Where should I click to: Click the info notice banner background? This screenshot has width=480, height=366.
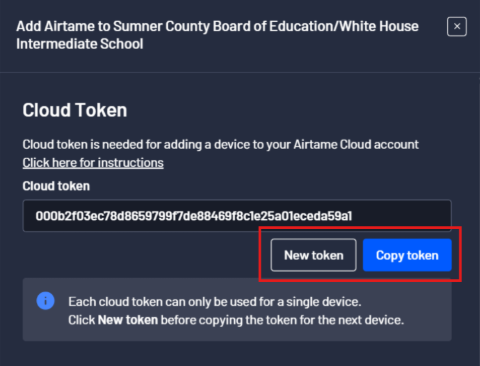[237, 309]
